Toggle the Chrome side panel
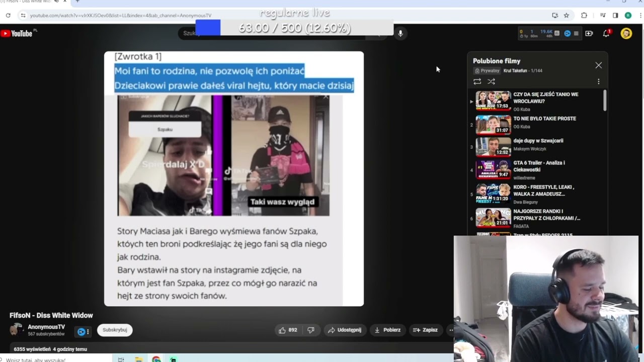This screenshot has width=644, height=362. 615,16
